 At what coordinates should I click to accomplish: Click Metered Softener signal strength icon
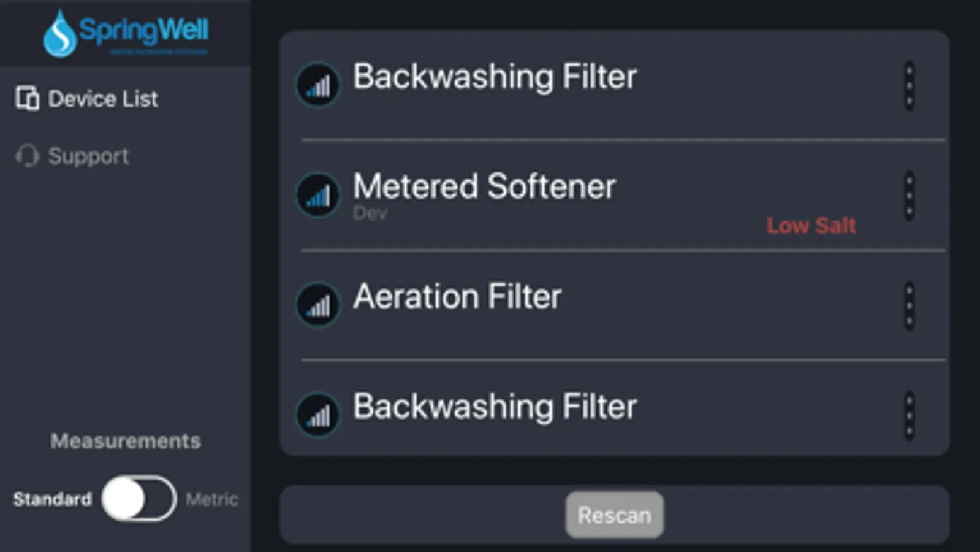coord(317,196)
